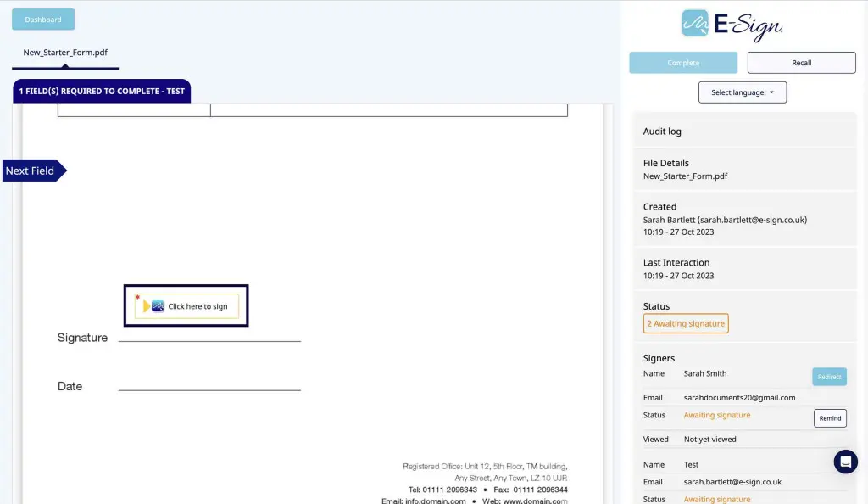The height and width of the screenshot is (504, 868).
Task: Click Sarah Smith's 'Awaiting signature' status text
Action: click(x=717, y=415)
